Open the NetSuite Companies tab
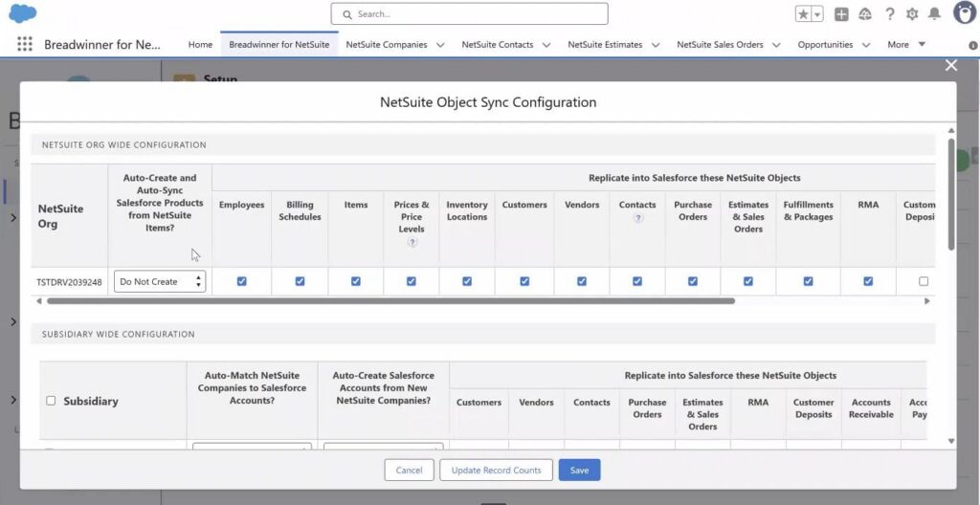 point(387,44)
